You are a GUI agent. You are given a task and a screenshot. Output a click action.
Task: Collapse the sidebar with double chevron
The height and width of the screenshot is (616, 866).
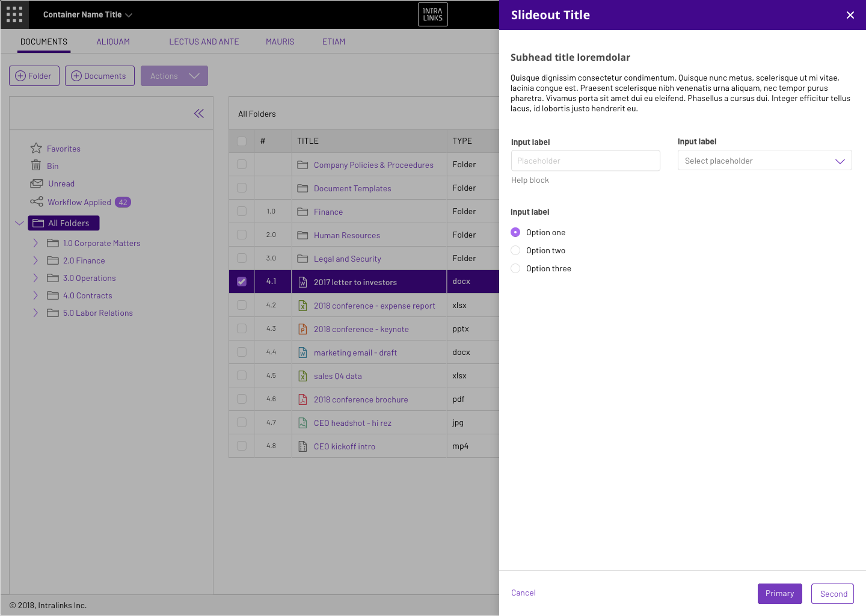[199, 113]
